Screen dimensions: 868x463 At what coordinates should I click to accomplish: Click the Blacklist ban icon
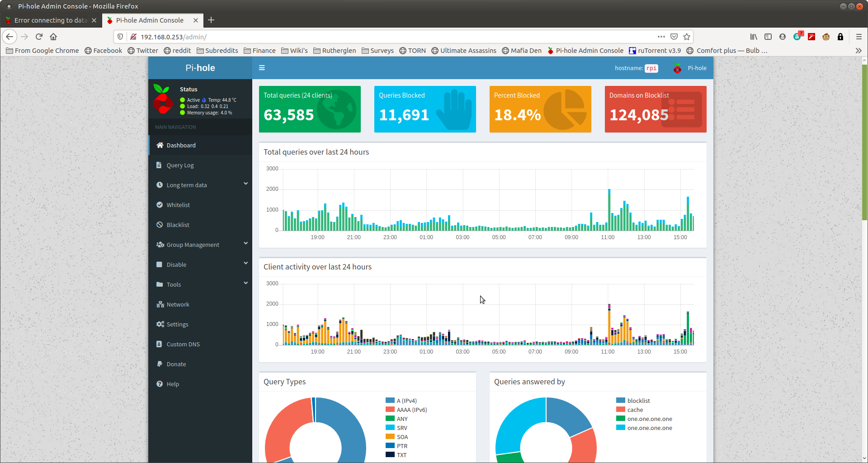tap(160, 225)
